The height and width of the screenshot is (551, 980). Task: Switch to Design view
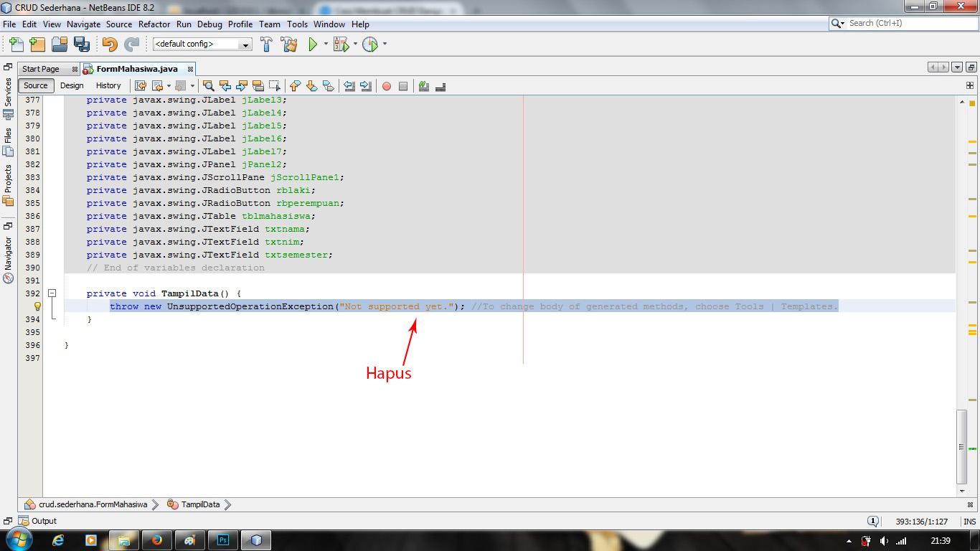click(x=72, y=85)
